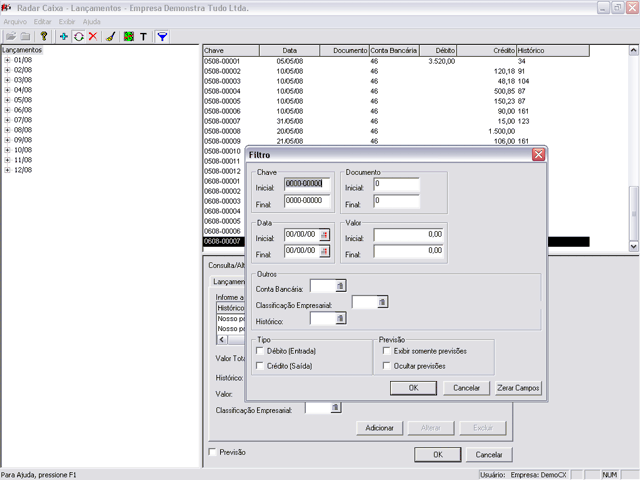
Task: Open the Exibir menu
Action: pos(67,21)
